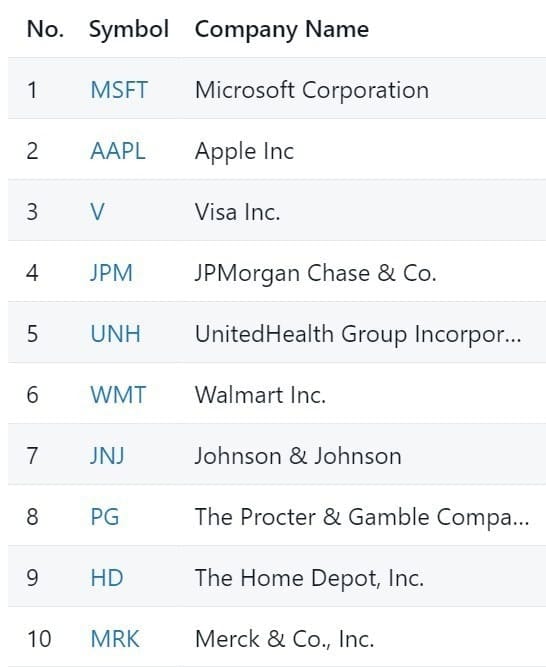Select the UNH ticker link
Viewport: 546px width, 667px height.
coord(115,334)
